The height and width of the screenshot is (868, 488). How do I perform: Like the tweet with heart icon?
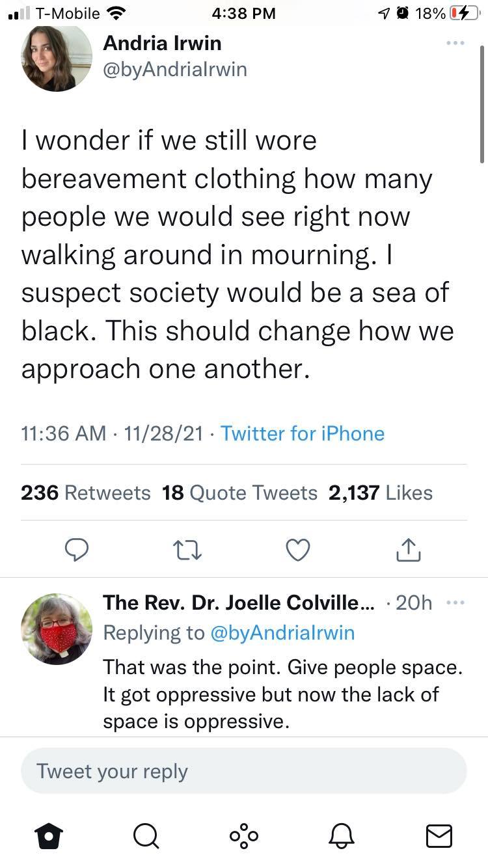coord(298,550)
